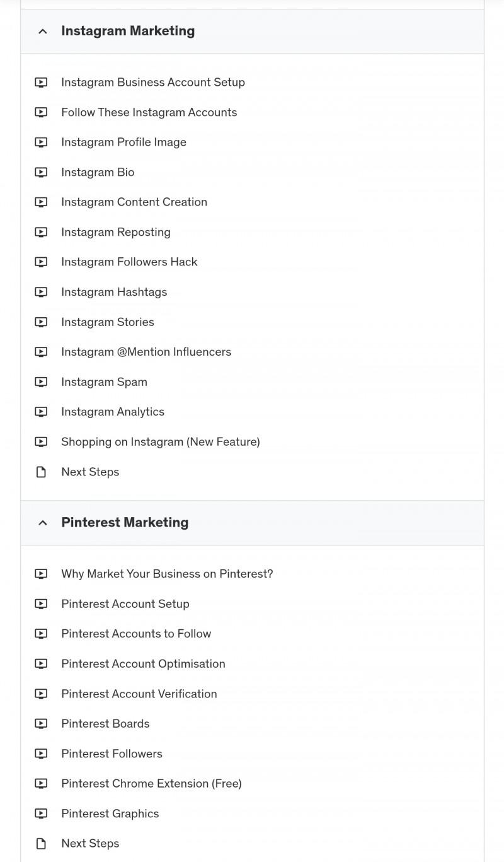The width and height of the screenshot is (504, 862).
Task: Collapse the Instagram Marketing section chevron
Action: pos(42,31)
